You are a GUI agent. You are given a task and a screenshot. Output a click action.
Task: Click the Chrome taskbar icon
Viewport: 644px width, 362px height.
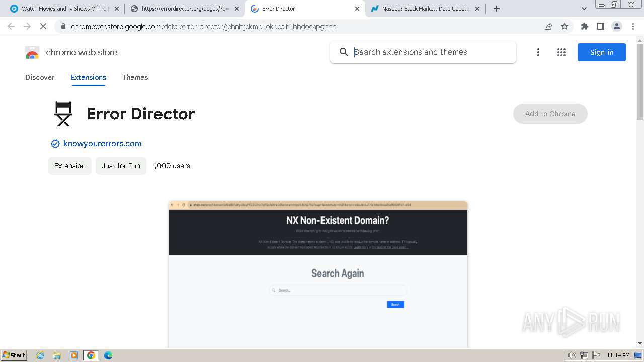[x=91, y=355]
